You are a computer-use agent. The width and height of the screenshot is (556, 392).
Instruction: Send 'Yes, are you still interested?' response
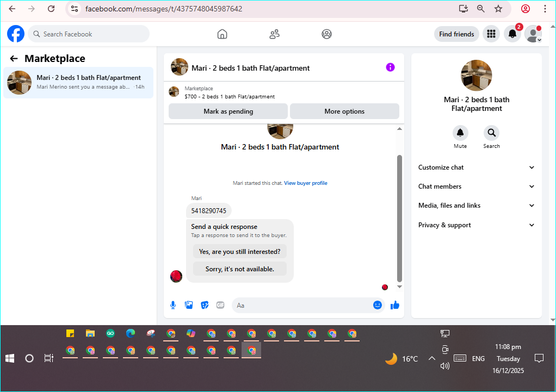coord(240,252)
